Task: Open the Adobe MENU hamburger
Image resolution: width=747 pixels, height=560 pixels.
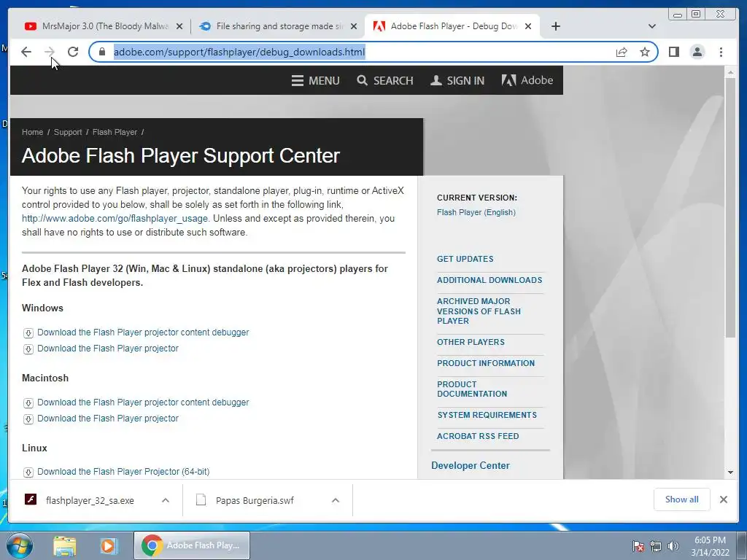Action: 315,80
